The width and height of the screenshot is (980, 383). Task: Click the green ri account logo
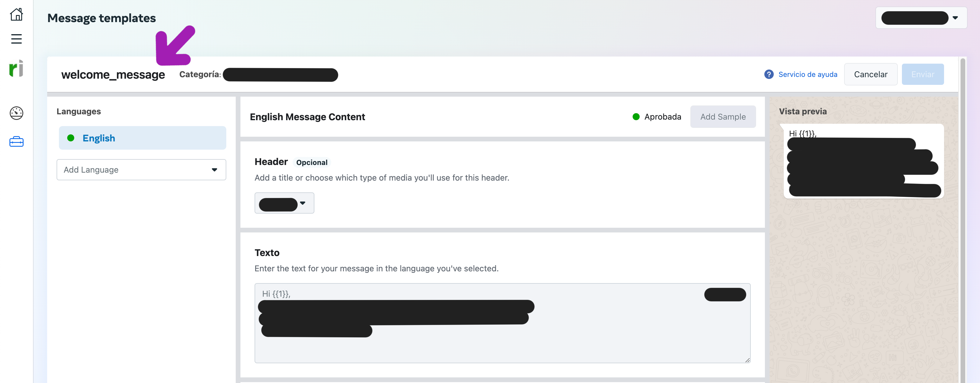tap(17, 68)
